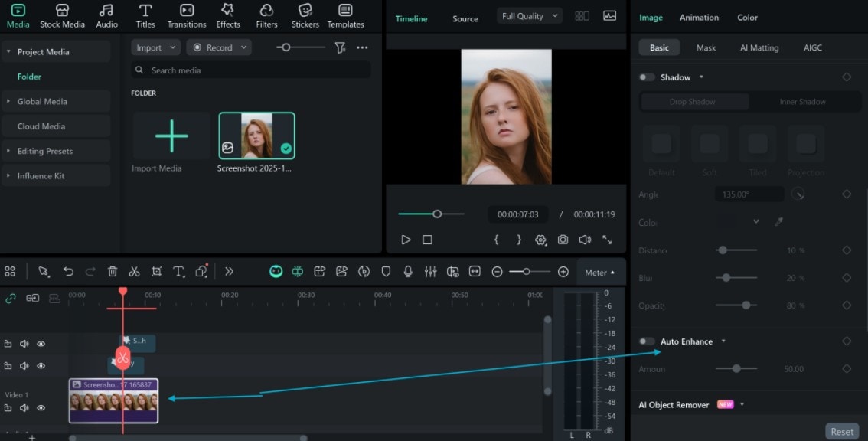Open the Stickers panel

[x=305, y=15]
